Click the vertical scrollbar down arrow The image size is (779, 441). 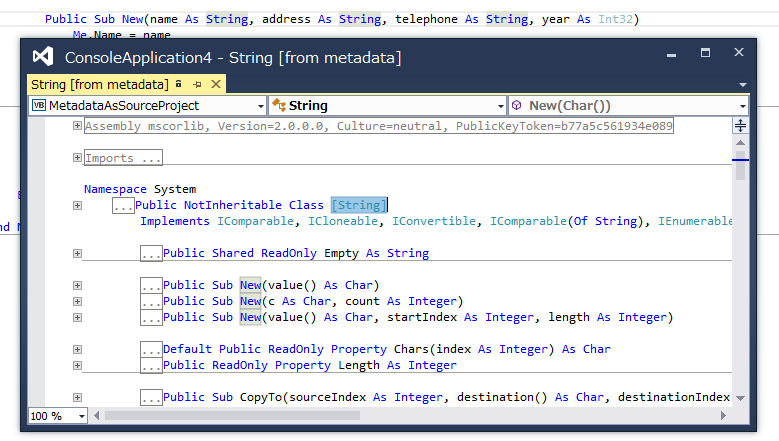coord(740,398)
